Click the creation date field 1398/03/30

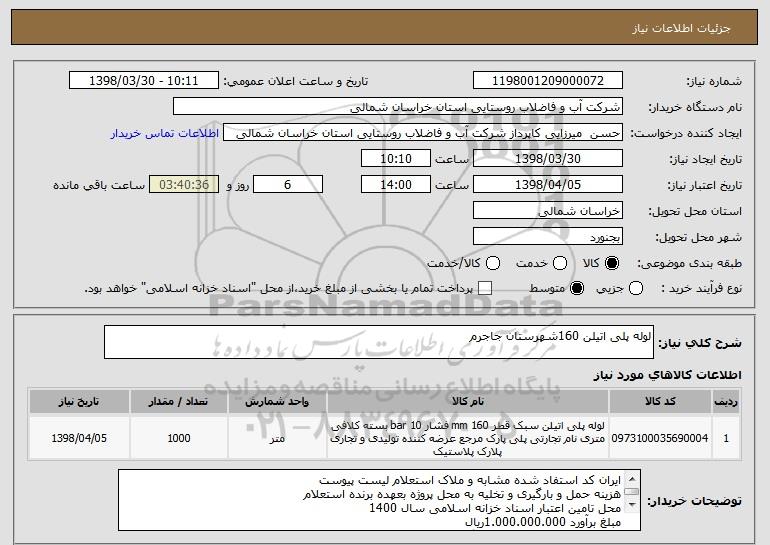coord(548,159)
